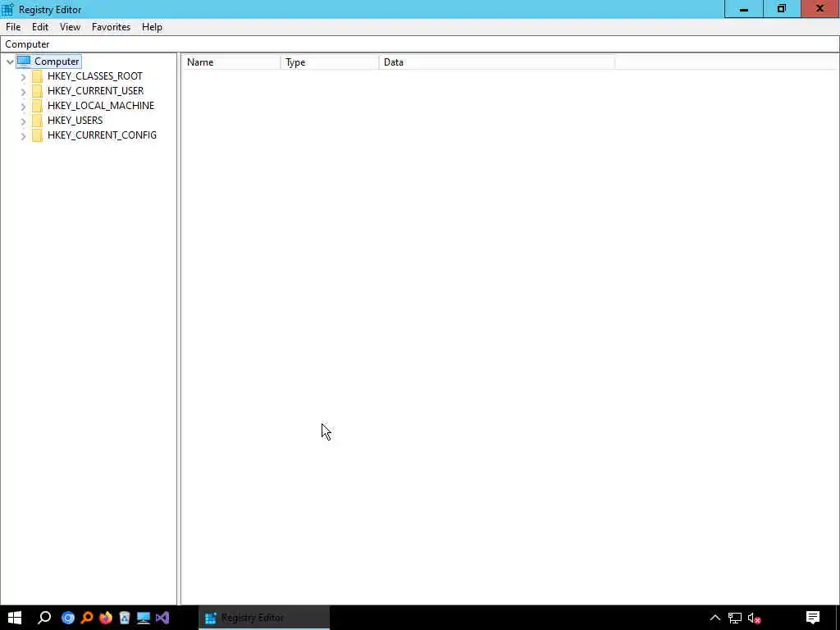Screen dimensions: 840x630
Task: Click the HKEY_USERS folder icon
Action: tap(37, 121)
